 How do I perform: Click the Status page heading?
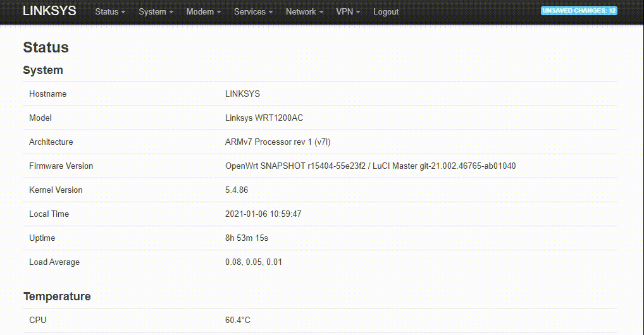(x=46, y=47)
